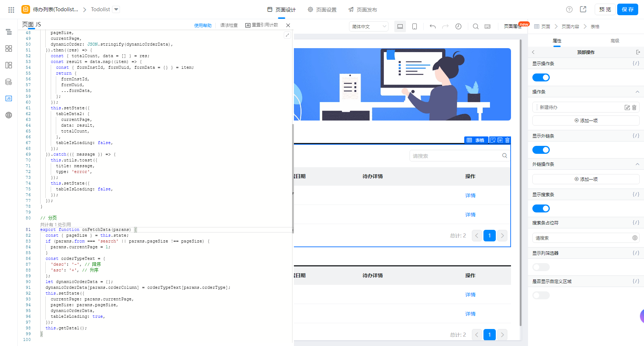Bind variable for 显示外链条

tap(636, 136)
